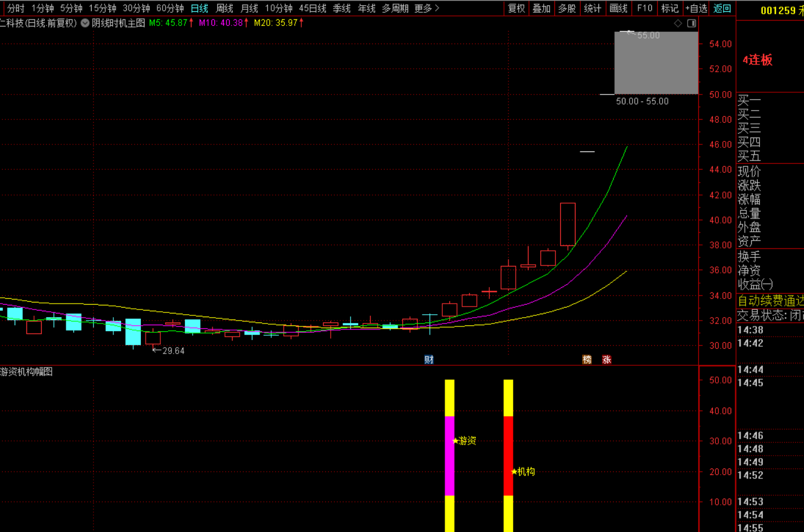Click the 财 finance marker icon

point(429,359)
